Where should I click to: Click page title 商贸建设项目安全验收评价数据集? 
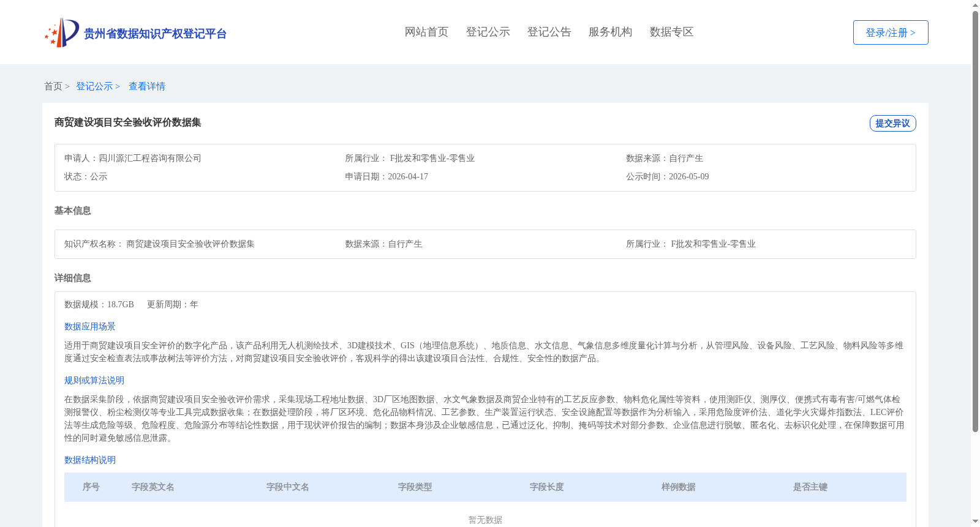pyautogui.click(x=128, y=122)
